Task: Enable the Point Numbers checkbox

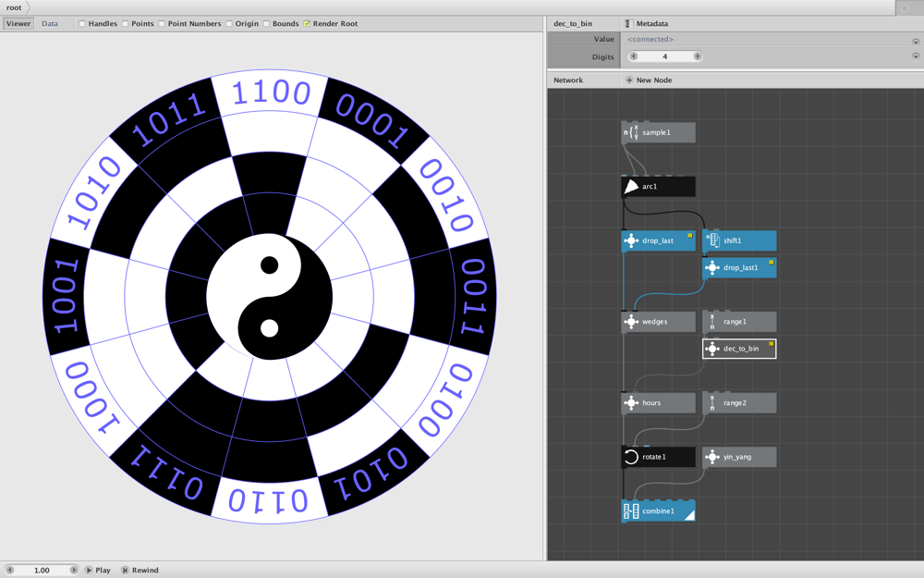Action: [x=162, y=24]
